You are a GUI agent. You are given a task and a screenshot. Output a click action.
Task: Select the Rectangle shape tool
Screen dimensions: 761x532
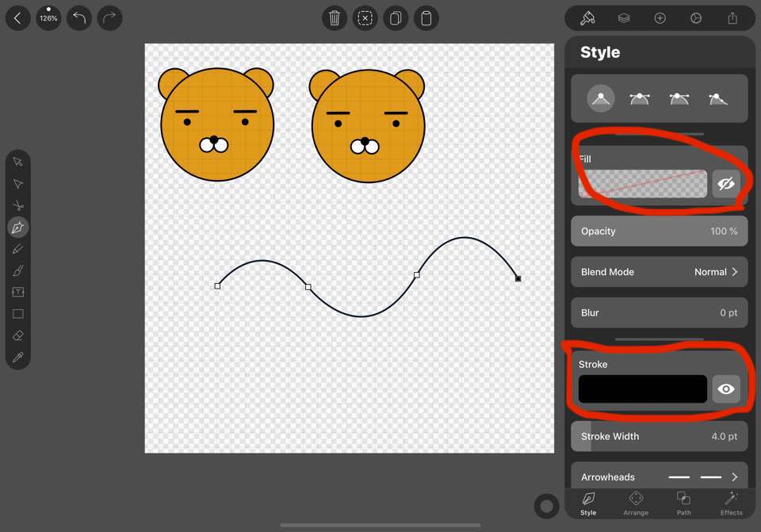[x=18, y=313]
